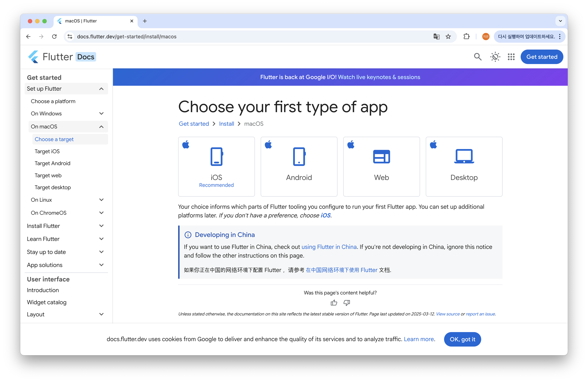The image size is (588, 382).
Task: Open a new tab with plus button
Action: pyautogui.click(x=145, y=21)
